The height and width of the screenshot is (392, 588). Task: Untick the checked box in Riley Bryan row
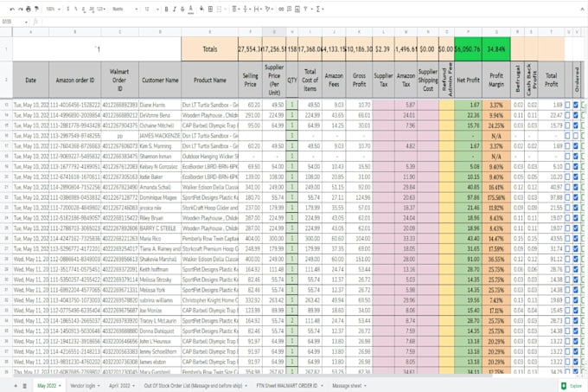(576, 217)
